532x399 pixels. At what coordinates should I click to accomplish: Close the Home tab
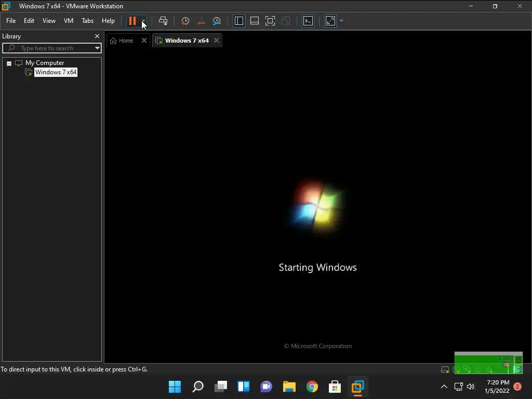click(144, 41)
